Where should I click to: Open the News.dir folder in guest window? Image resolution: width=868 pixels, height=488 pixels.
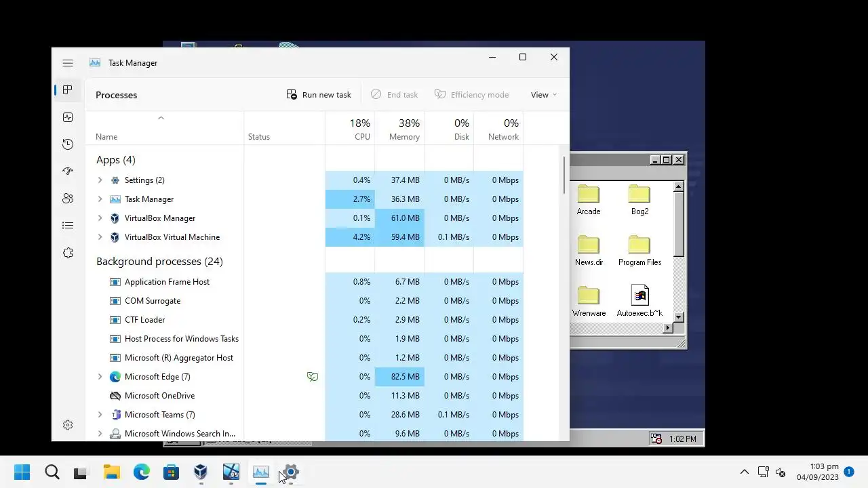pos(589,251)
